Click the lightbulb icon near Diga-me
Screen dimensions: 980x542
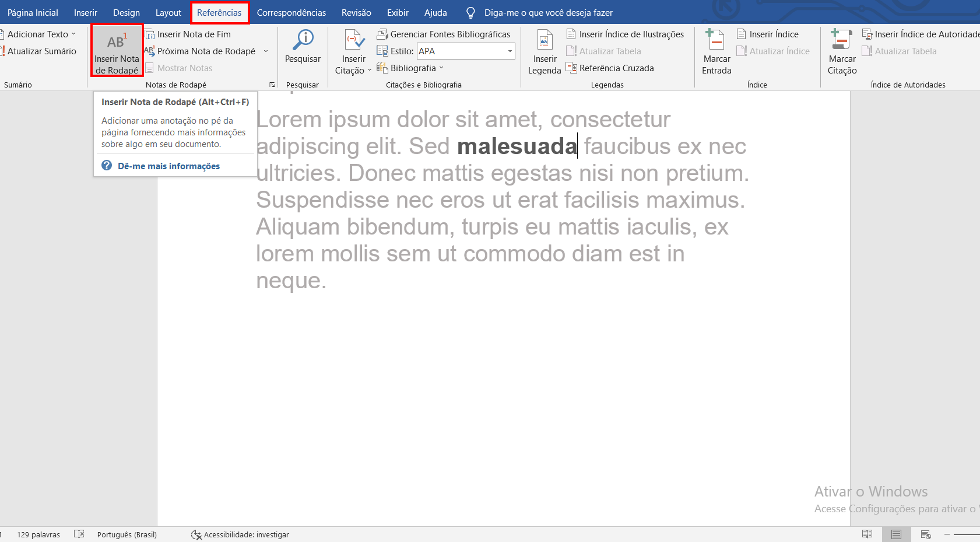[x=470, y=12]
